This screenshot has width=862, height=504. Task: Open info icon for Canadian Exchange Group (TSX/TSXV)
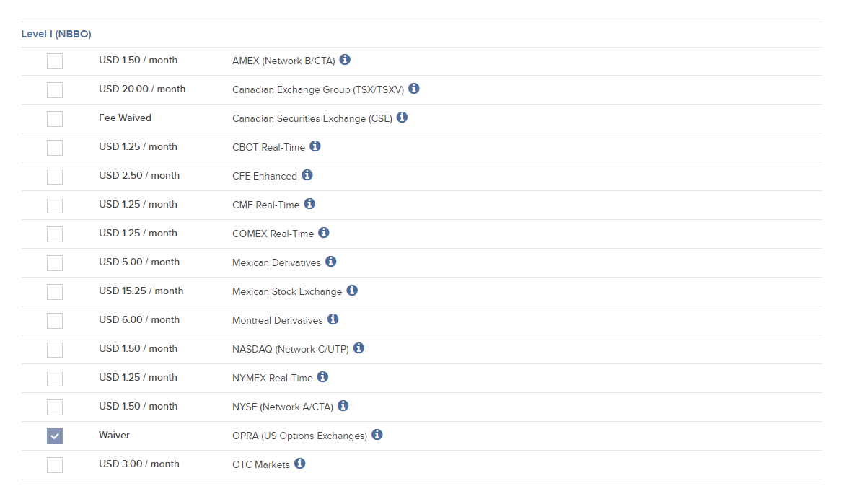[x=414, y=89]
